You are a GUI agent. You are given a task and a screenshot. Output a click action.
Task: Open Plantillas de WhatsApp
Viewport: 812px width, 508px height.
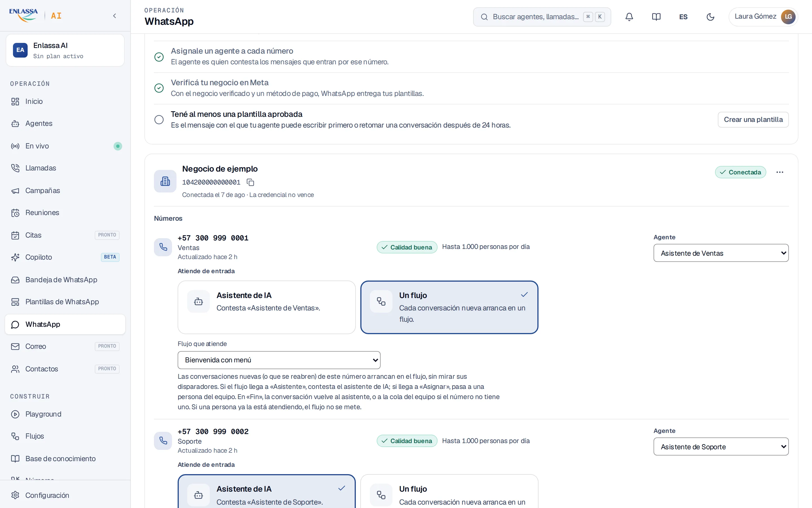(65, 302)
